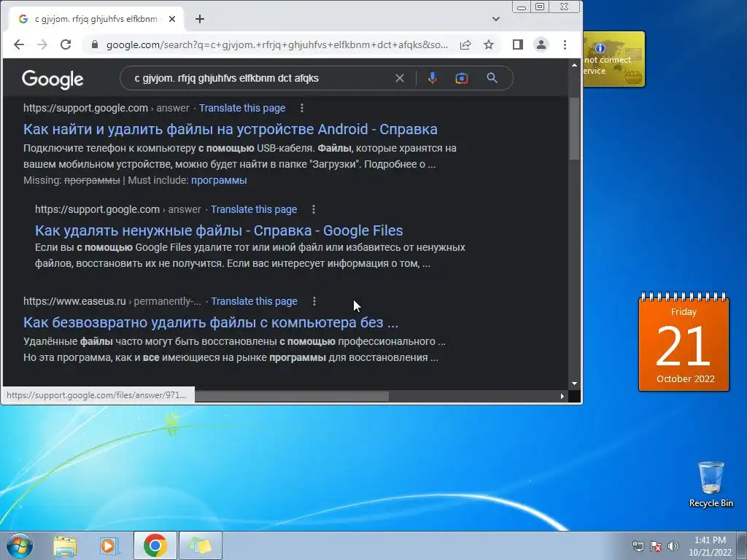This screenshot has height=560, width=747.
Task: Translate the easeus.ru result page
Action: pos(255,301)
